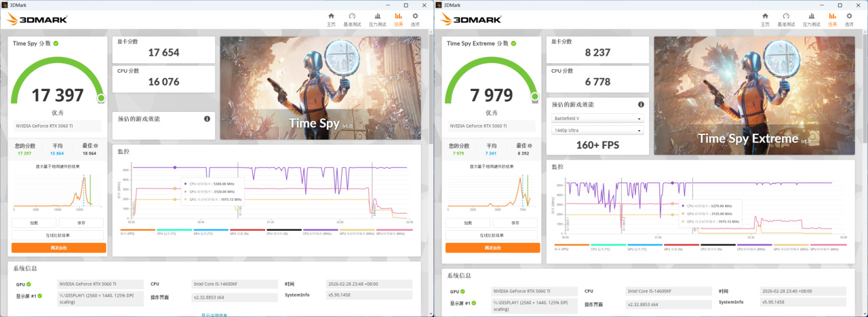Toggle teal CPU 温度 legend in Time Spy chart

[174, 231]
